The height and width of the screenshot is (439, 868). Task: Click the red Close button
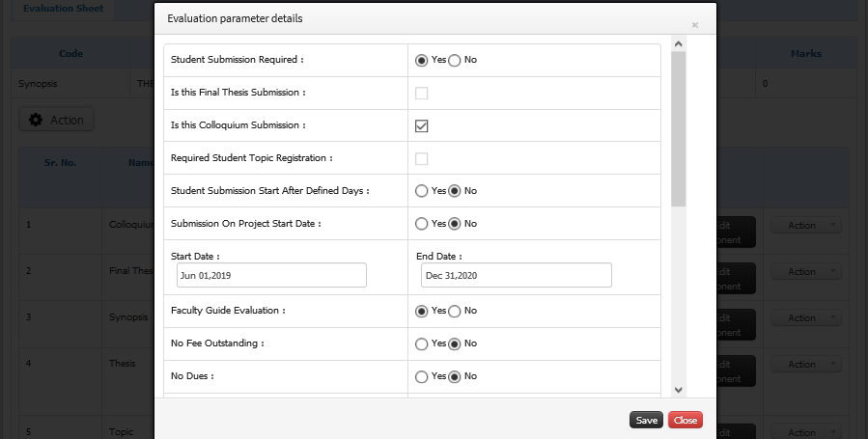686,421
